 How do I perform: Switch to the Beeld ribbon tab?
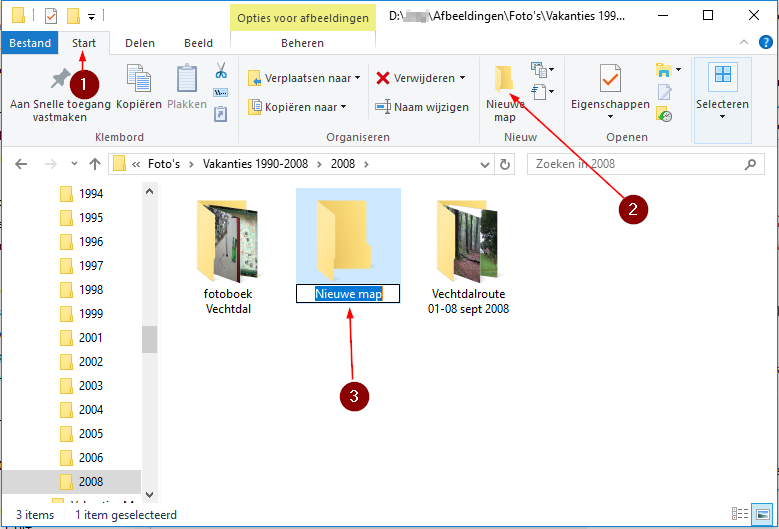coord(198,43)
